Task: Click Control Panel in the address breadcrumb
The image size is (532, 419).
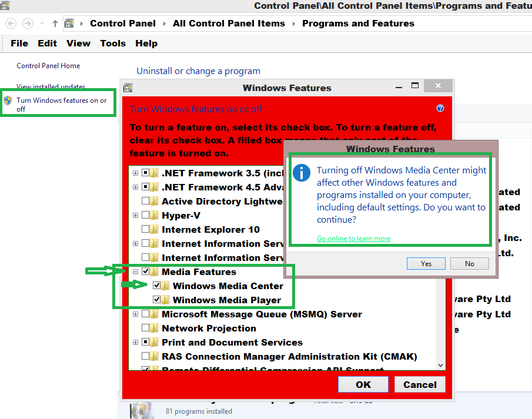Action: tap(123, 24)
